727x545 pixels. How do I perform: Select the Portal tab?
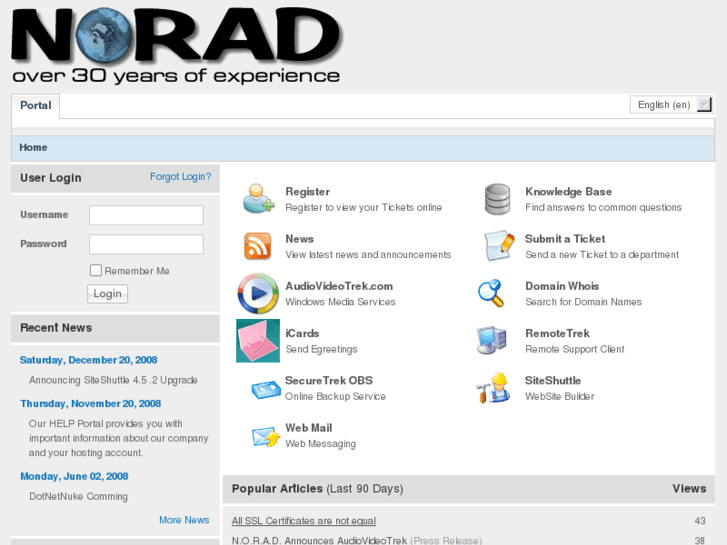point(36,105)
